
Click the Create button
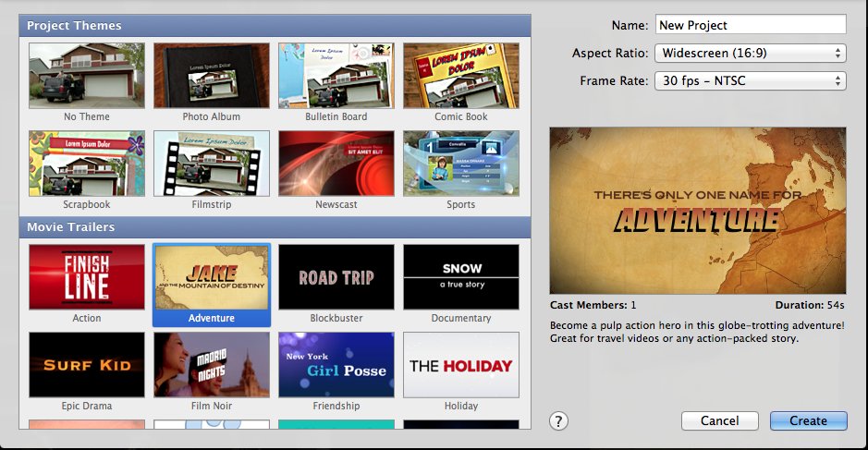(808, 420)
